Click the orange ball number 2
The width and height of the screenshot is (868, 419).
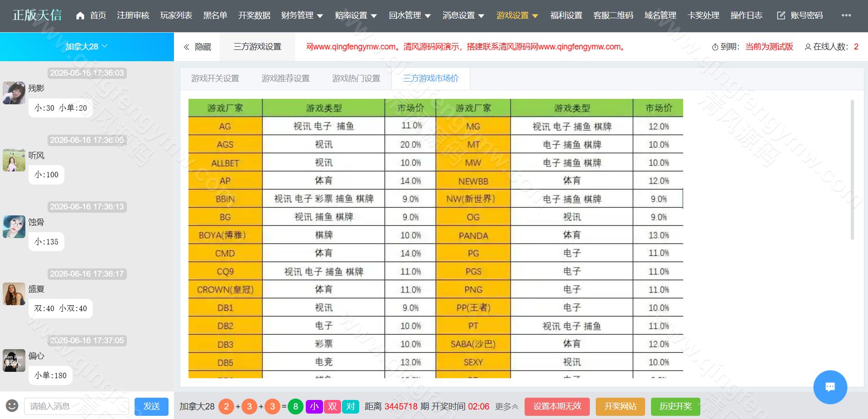coord(227,406)
